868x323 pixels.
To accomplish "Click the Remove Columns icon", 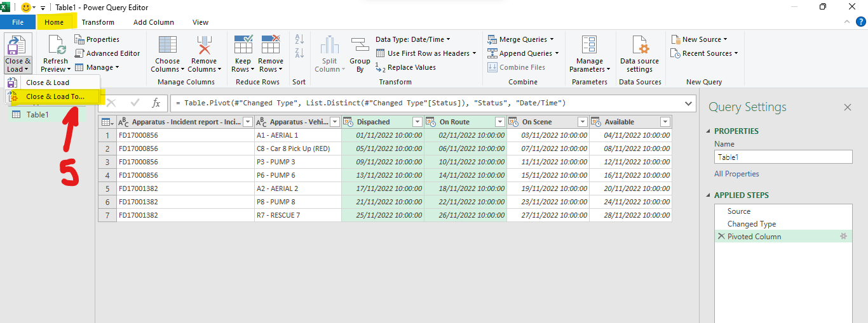I will click(204, 46).
